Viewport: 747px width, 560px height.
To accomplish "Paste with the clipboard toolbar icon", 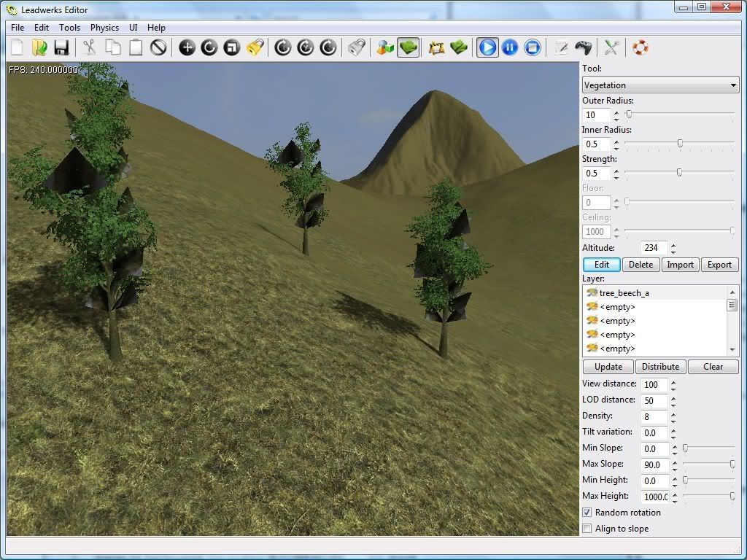I will (x=136, y=47).
